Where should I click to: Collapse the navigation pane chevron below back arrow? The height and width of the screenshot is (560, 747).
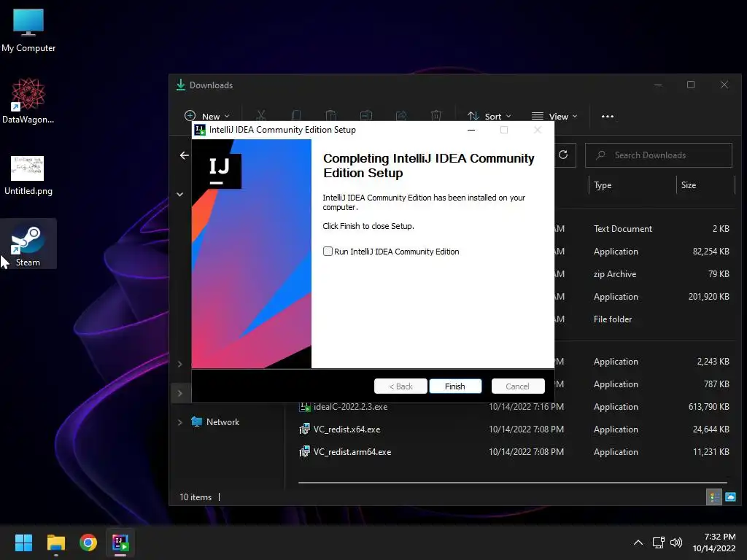click(180, 194)
